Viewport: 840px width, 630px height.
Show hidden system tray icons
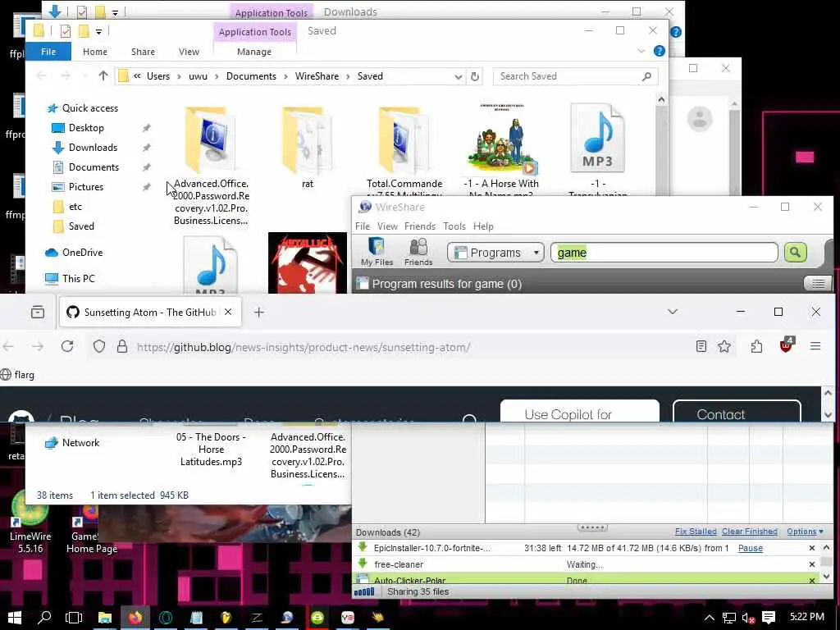pyautogui.click(x=709, y=618)
